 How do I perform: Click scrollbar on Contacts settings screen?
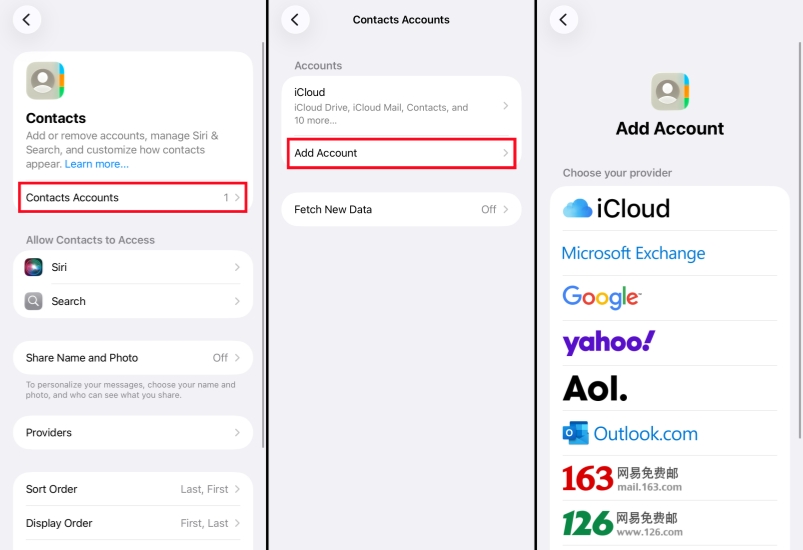263,245
